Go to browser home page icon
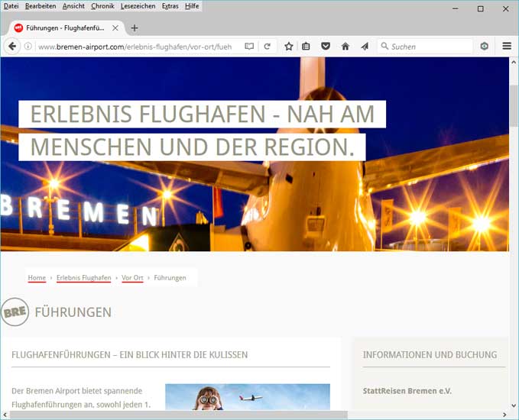Screen dimensions: 519x420 point(345,47)
